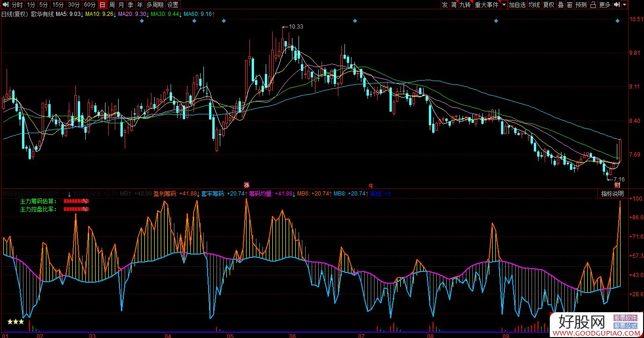Viewport: 644px width, 338px height.
Task: Click the red 涨 event marker
Action: [x=246, y=185]
